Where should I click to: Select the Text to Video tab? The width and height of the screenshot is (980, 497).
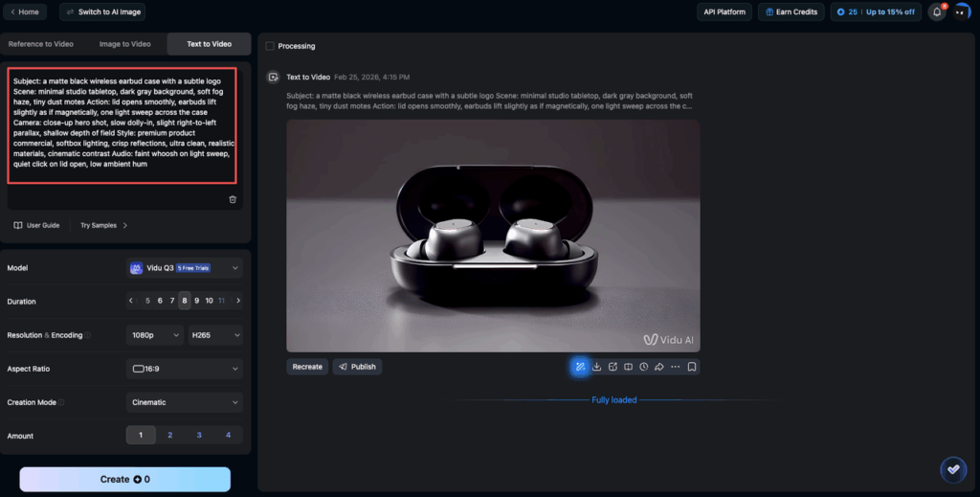pos(210,44)
